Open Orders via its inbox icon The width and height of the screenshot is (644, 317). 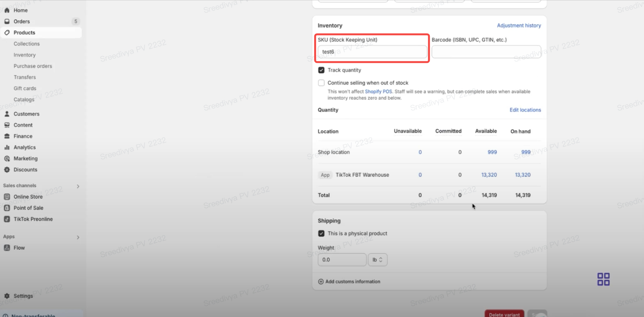click(7, 21)
